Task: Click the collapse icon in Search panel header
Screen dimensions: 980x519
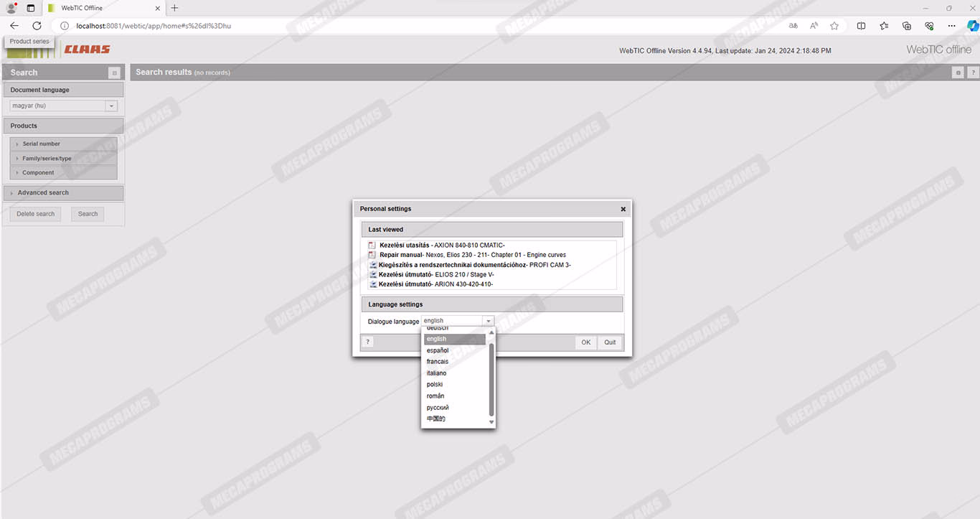Action: point(114,73)
